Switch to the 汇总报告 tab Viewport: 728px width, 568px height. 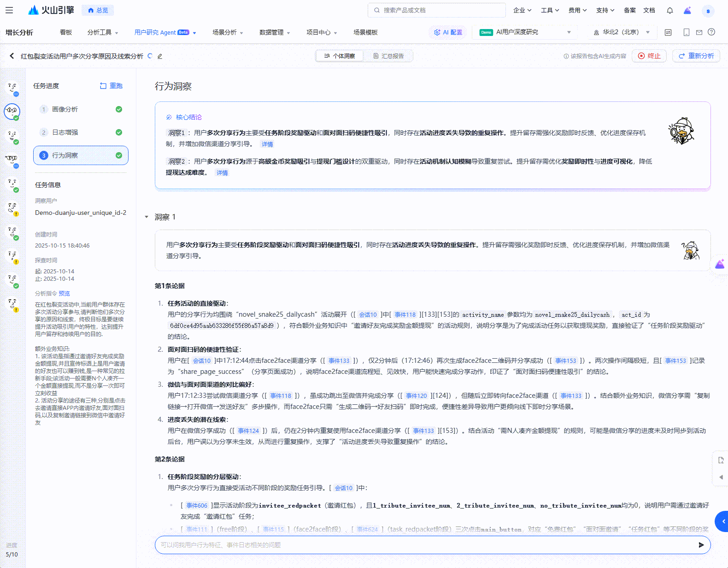(x=388, y=56)
